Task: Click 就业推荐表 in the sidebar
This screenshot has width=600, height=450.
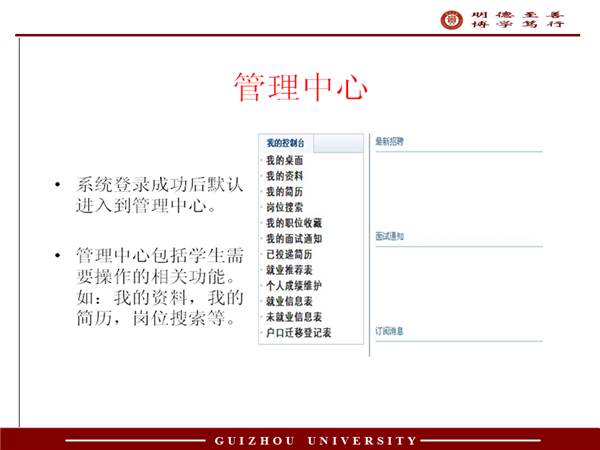Action: [290, 269]
